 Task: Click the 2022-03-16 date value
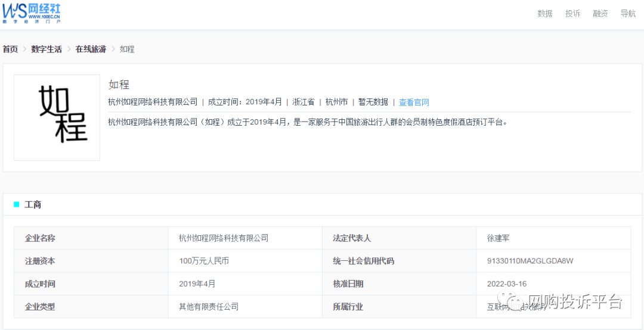pyautogui.click(x=507, y=284)
